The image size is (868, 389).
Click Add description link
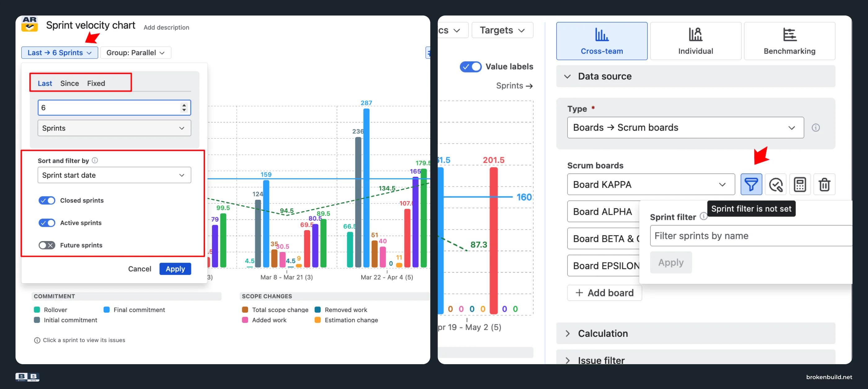(166, 27)
